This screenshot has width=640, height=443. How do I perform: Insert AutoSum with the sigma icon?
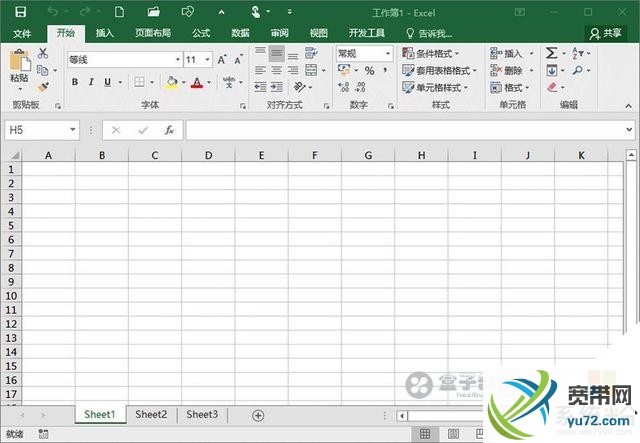tap(551, 53)
